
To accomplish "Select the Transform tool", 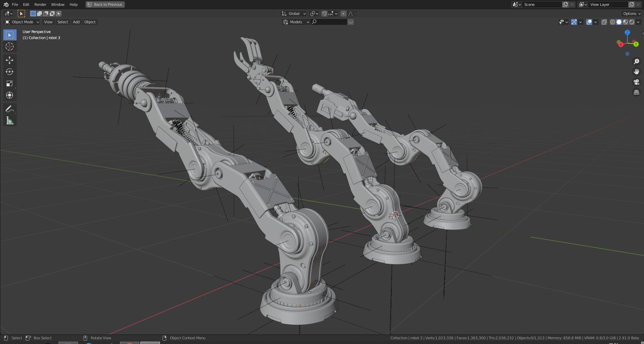I will click(x=10, y=95).
